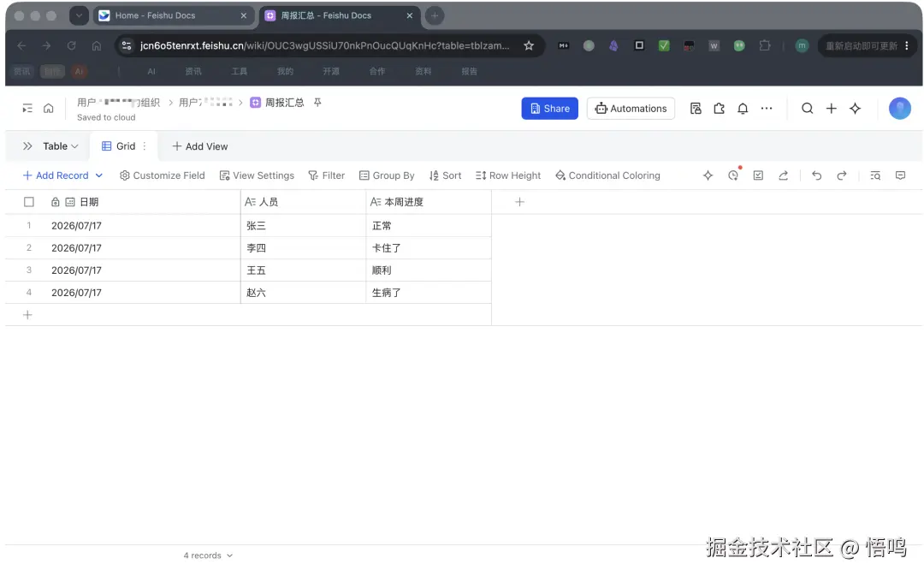
Task: Click the share arrow icon in table toolbar
Action: tap(783, 175)
